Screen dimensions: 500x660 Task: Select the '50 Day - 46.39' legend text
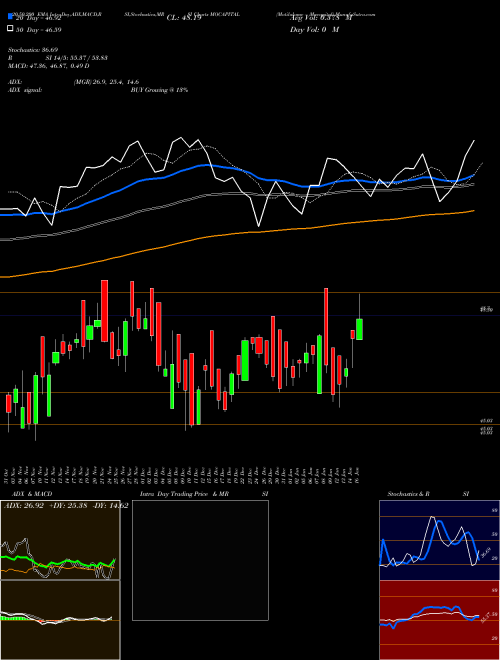coord(38,29)
